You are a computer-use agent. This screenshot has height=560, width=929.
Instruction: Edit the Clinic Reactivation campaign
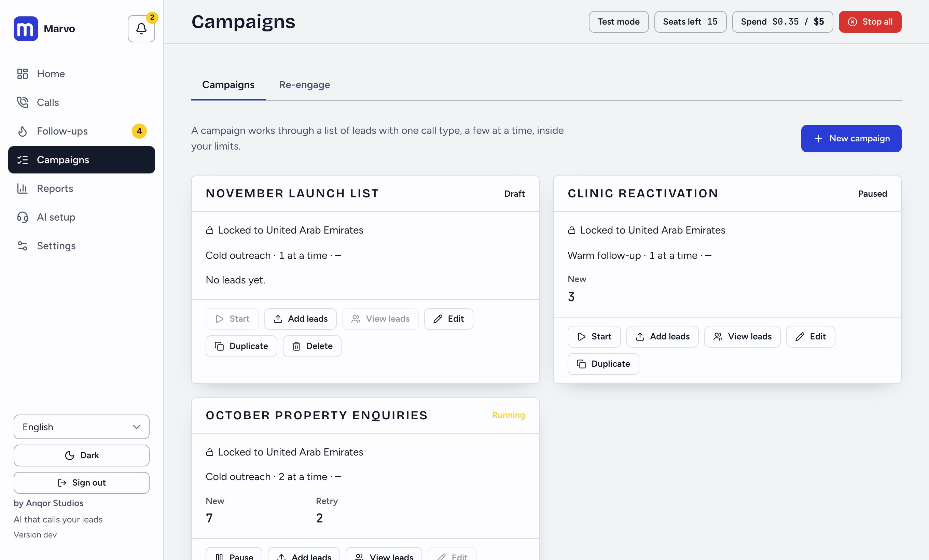810,337
